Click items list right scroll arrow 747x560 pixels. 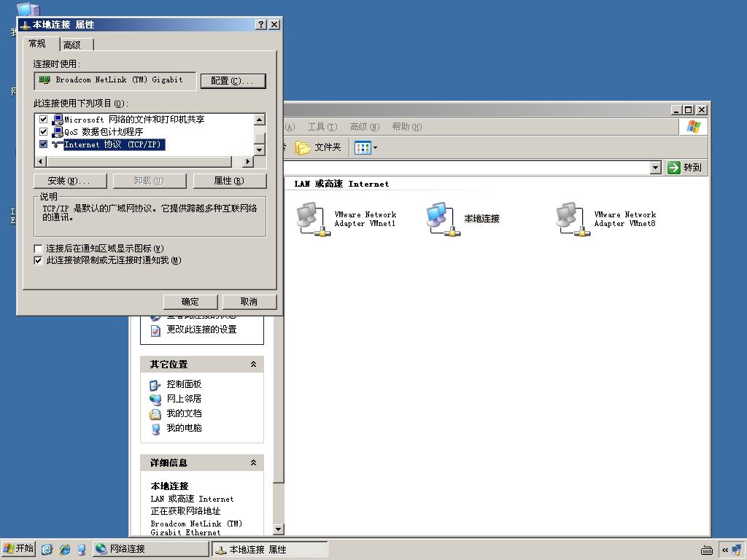248,161
